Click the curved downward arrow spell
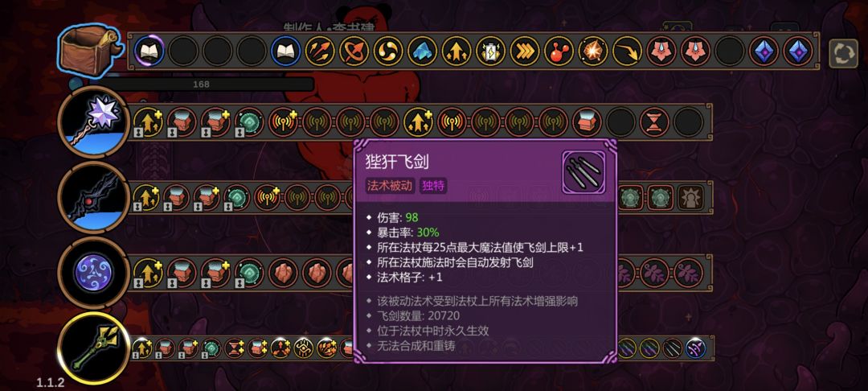This screenshot has width=868, height=391. click(627, 51)
